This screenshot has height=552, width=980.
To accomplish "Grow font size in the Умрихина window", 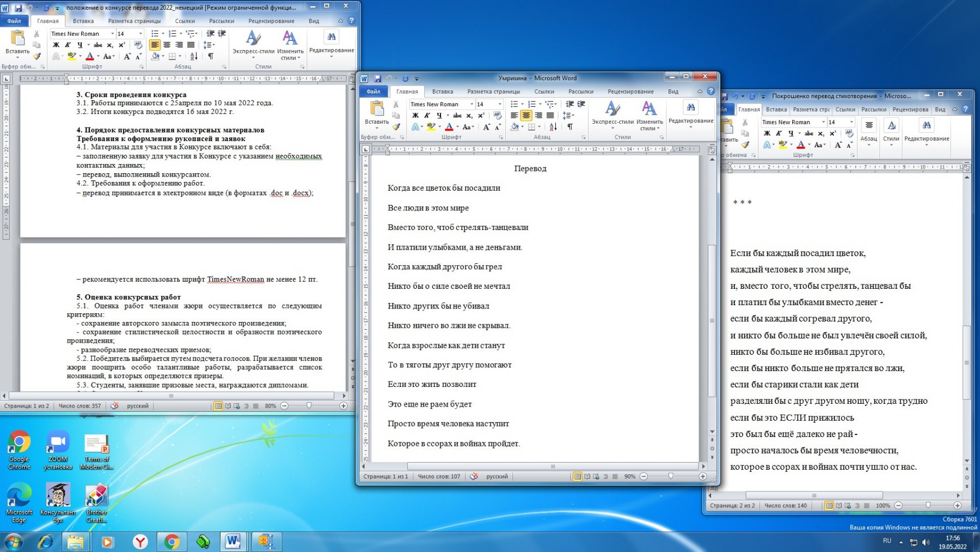I will (487, 127).
